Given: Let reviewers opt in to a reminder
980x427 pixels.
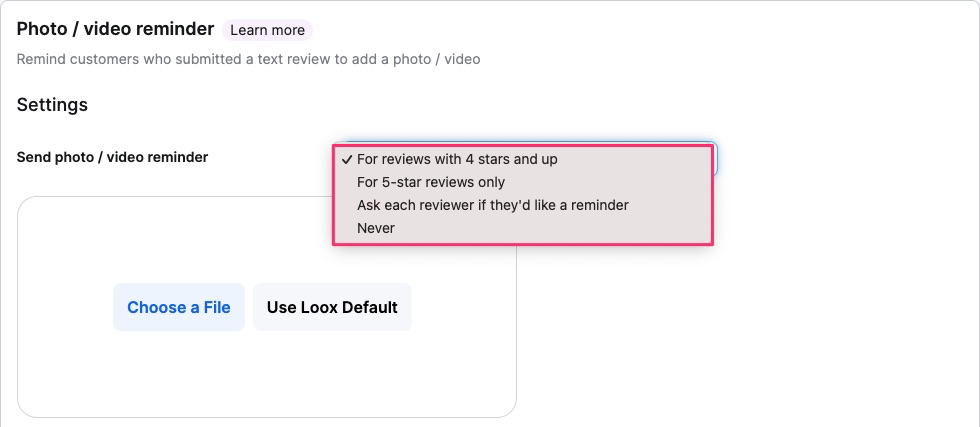Looking at the screenshot, I should (x=522, y=205).
